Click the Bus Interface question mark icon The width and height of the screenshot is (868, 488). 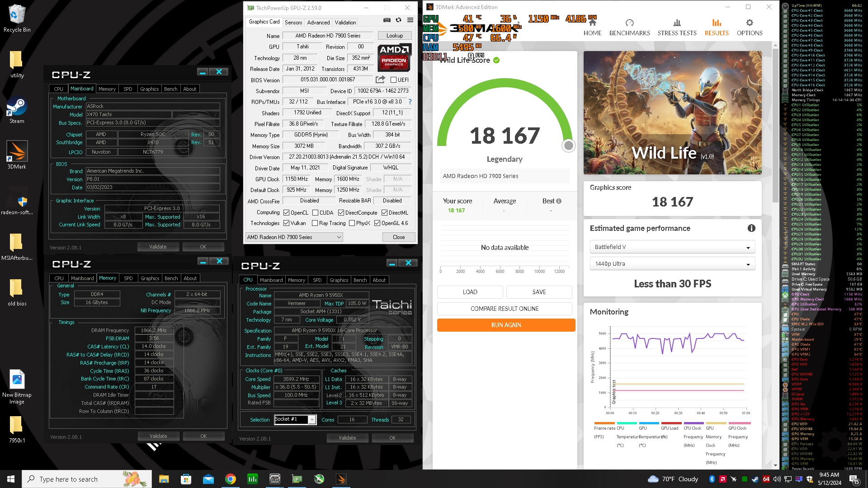click(x=410, y=102)
